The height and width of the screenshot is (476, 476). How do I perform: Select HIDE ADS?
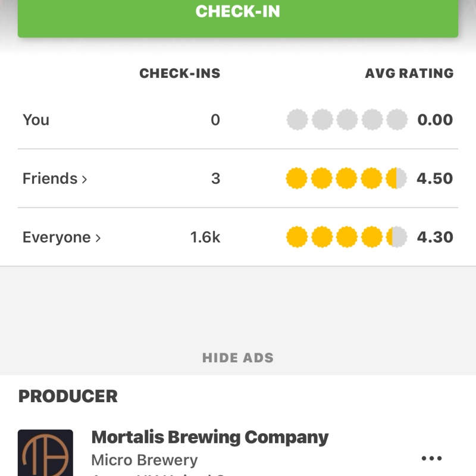click(x=238, y=358)
